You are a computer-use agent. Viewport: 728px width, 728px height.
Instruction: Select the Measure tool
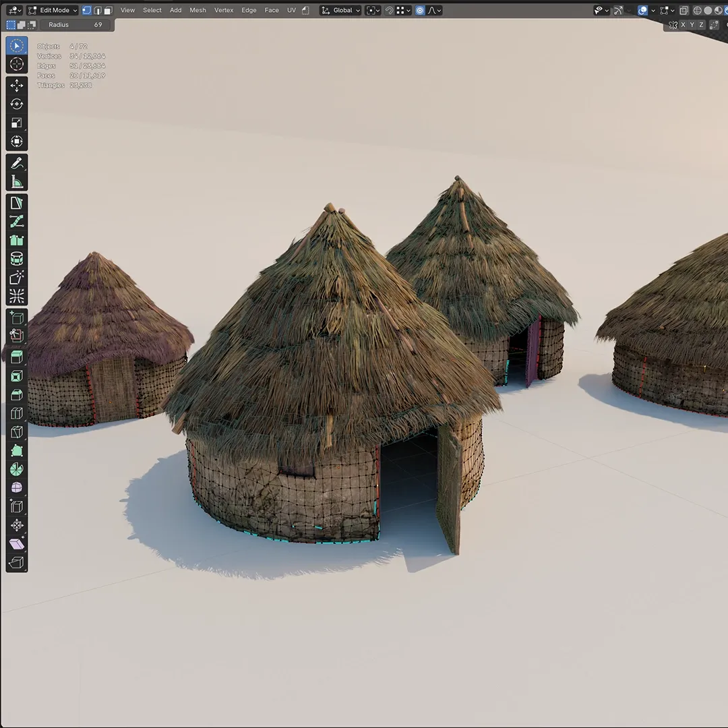(17, 181)
